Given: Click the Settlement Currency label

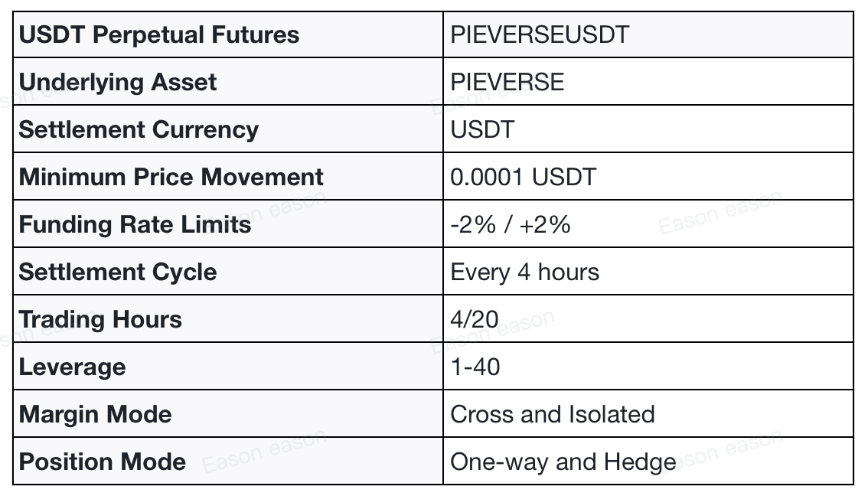Looking at the screenshot, I should coord(139,130).
